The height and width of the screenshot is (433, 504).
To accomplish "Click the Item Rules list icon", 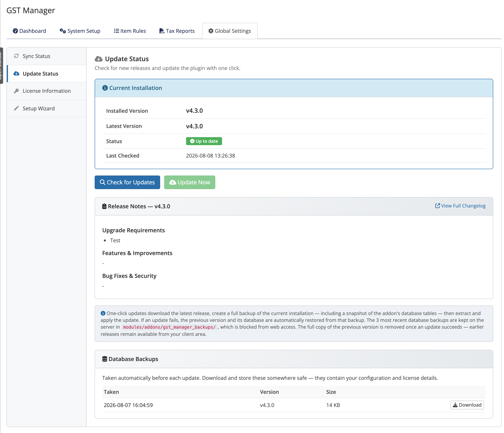I will [116, 31].
